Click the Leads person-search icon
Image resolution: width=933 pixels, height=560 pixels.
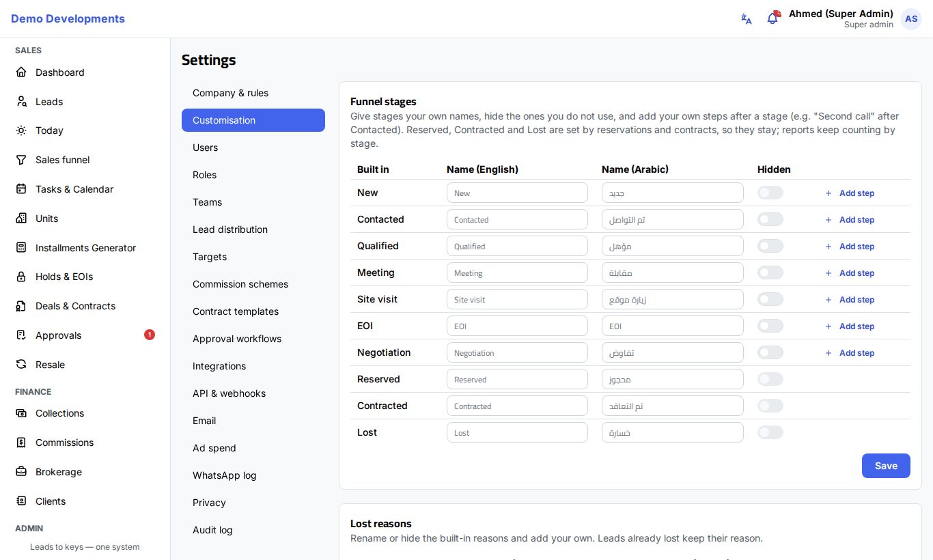[21, 102]
